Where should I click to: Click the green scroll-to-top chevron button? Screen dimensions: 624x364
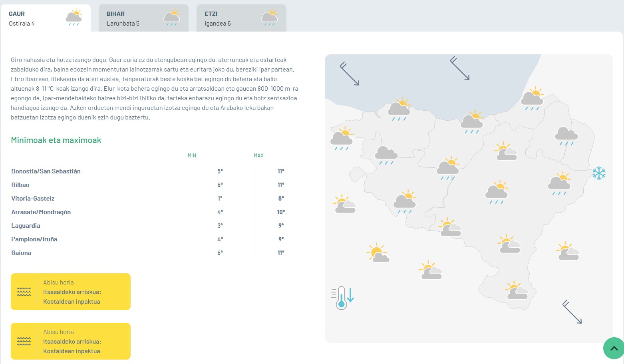pyautogui.click(x=614, y=348)
